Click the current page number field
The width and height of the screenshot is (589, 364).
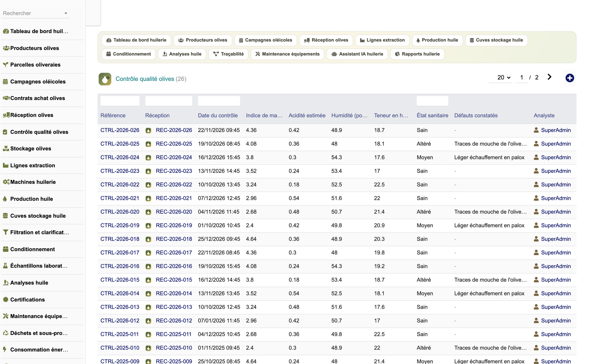pos(522,78)
